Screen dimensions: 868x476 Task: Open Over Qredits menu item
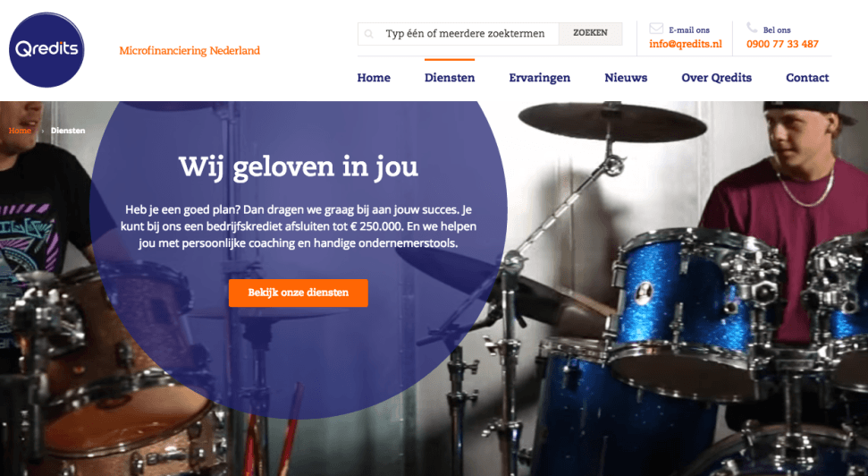716,78
